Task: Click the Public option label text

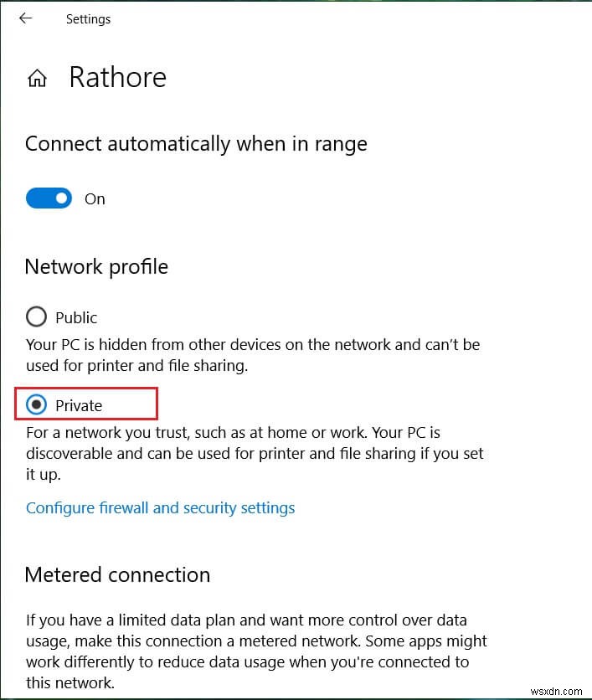Action: 76,318
